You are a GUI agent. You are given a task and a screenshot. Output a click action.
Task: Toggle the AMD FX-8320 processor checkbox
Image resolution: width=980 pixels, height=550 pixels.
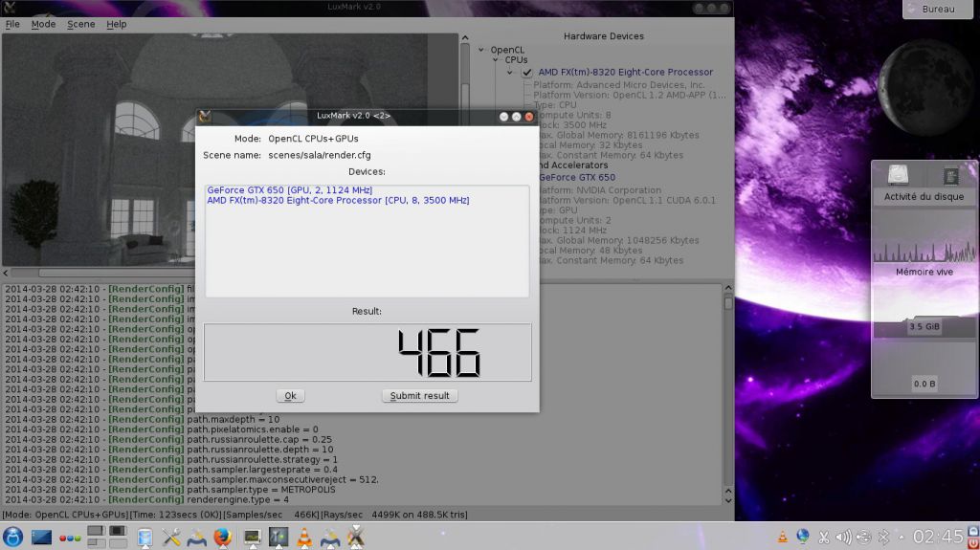(x=527, y=73)
